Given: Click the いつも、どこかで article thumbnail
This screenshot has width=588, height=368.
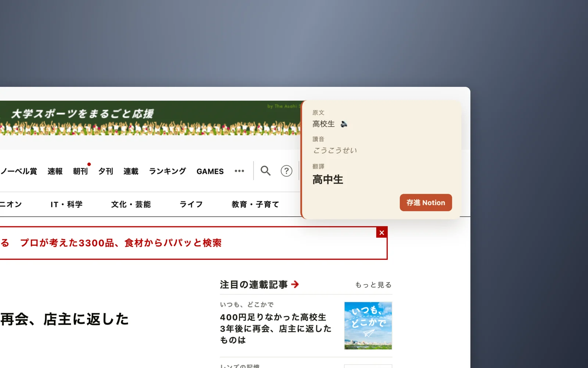Looking at the screenshot, I should [x=368, y=326].
